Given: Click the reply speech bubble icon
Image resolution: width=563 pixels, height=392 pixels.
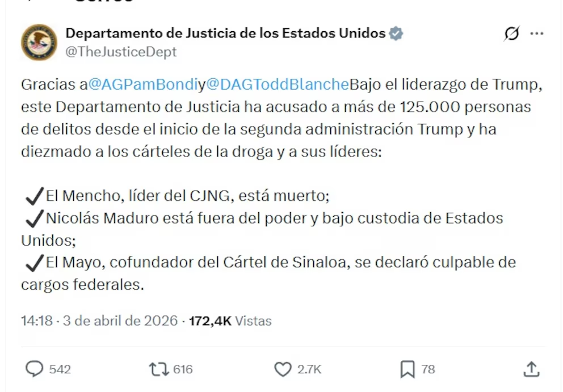Looking at the screenshot, I should pyautogui.click(x=35, y=369).
